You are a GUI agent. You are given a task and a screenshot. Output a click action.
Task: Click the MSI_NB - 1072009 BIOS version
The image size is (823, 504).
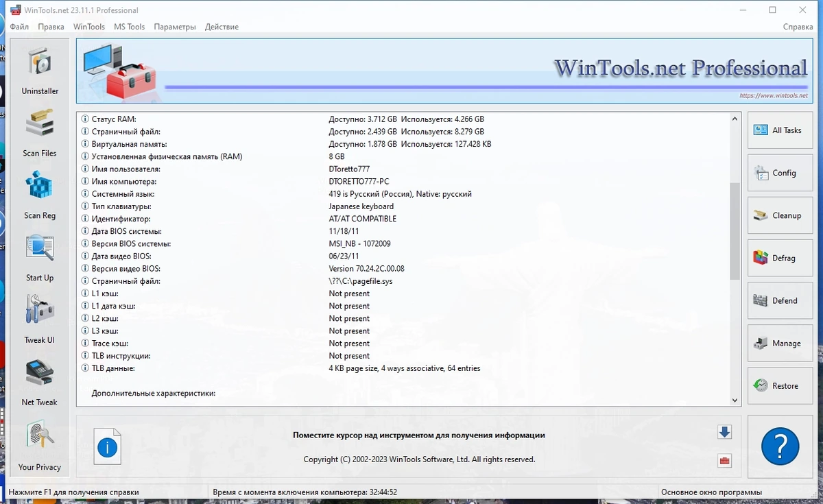click(x=360, y=243)
